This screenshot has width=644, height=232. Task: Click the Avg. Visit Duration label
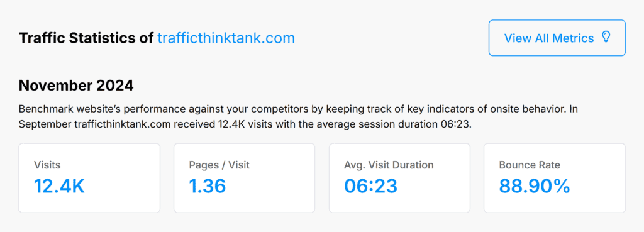point(389,165)
